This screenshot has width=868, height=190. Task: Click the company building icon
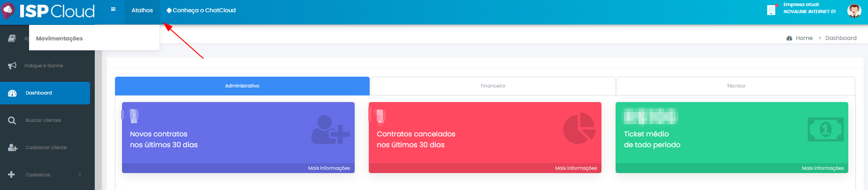point(771,10)
